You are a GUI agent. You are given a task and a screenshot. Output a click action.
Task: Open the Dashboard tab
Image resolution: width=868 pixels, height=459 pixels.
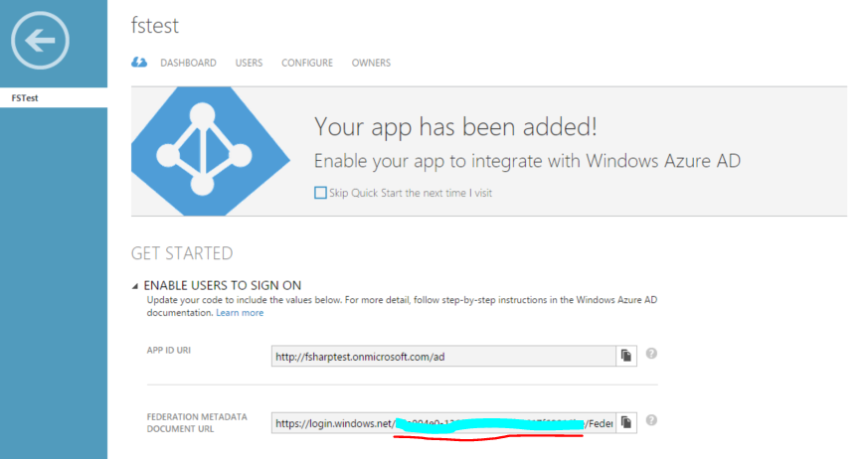coord(188,63)
